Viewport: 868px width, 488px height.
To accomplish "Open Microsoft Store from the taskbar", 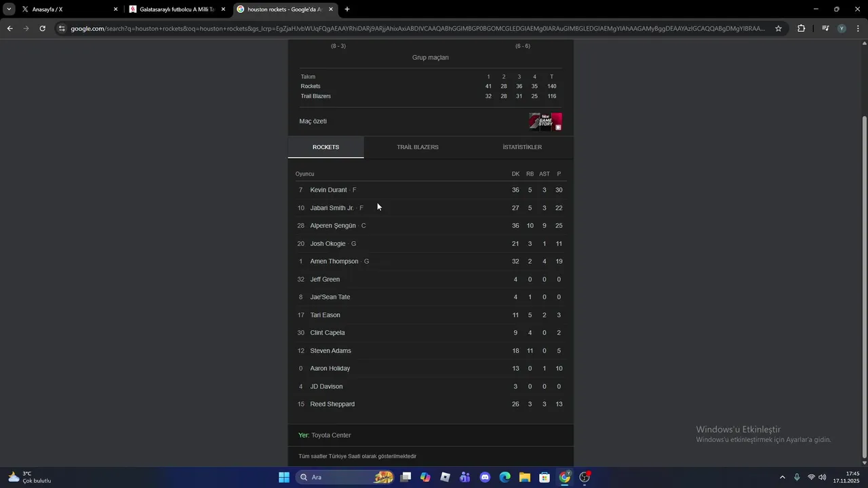I will pos(545,477).
